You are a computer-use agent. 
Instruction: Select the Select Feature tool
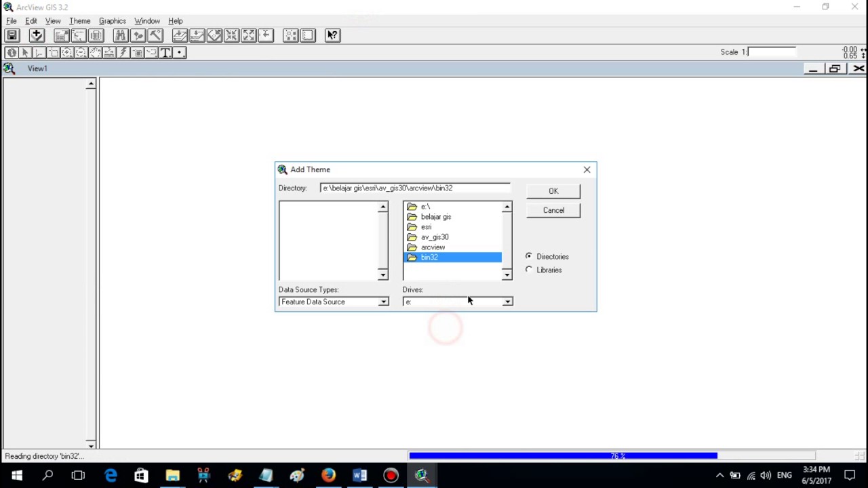[x=54, y=52]
